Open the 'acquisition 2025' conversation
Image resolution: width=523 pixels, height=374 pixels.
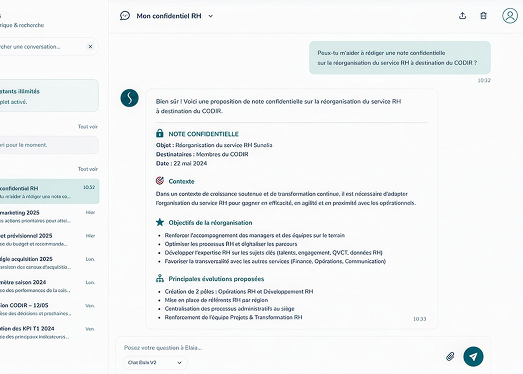coord(49,263)
